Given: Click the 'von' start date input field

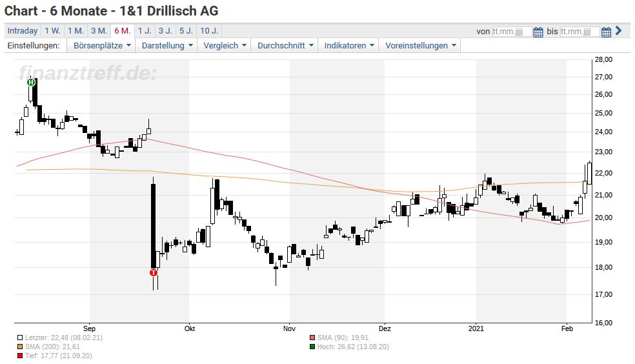Looking at the screenshot, I should tap(512, 32).
